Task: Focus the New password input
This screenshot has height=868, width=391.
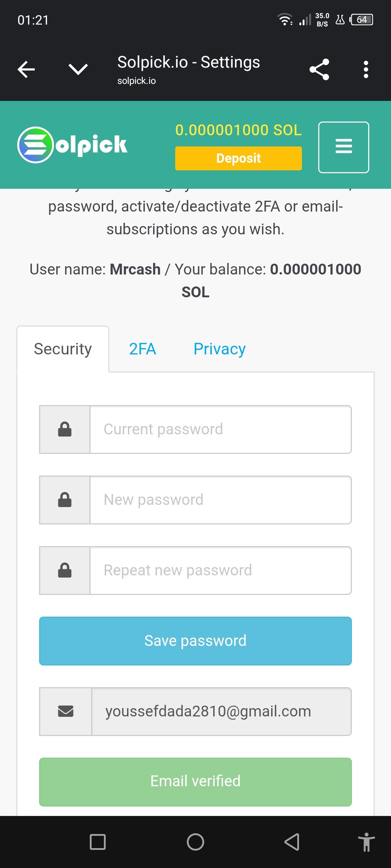Action: [x=220, y=500]
